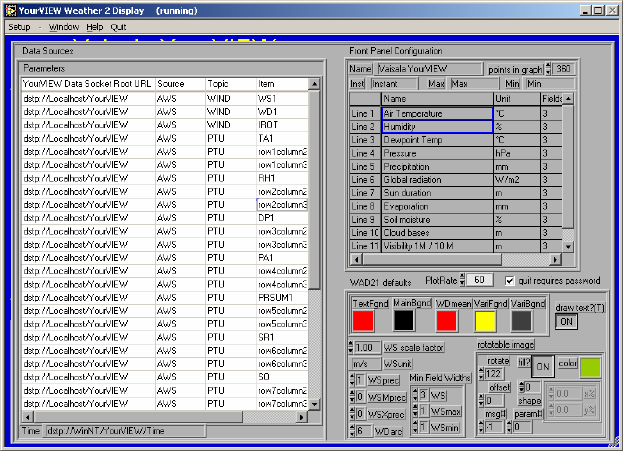Click up arrow of Front Panel lines scrollbar

(x=569, y=98)
